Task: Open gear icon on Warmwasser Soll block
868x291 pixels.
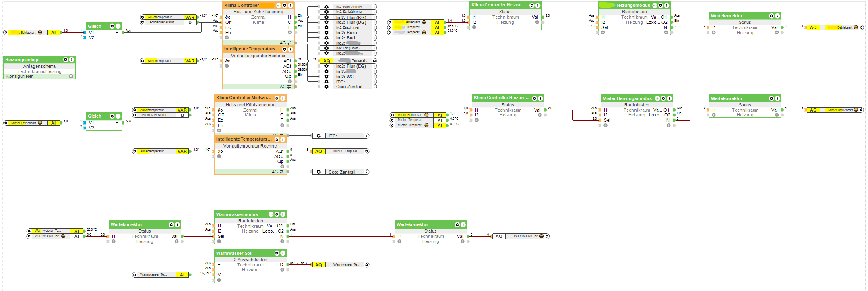Action: [x=277, y=253]
